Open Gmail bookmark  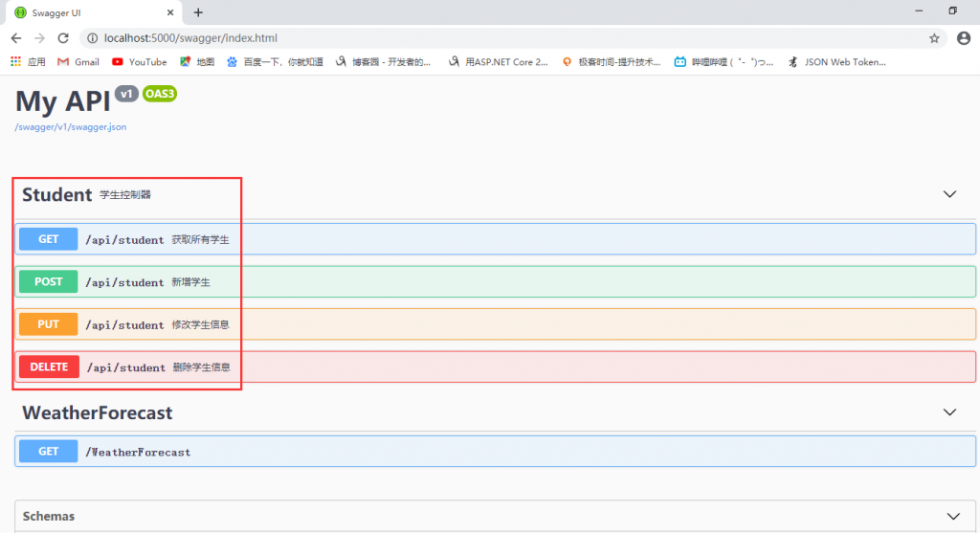point(78,62)
